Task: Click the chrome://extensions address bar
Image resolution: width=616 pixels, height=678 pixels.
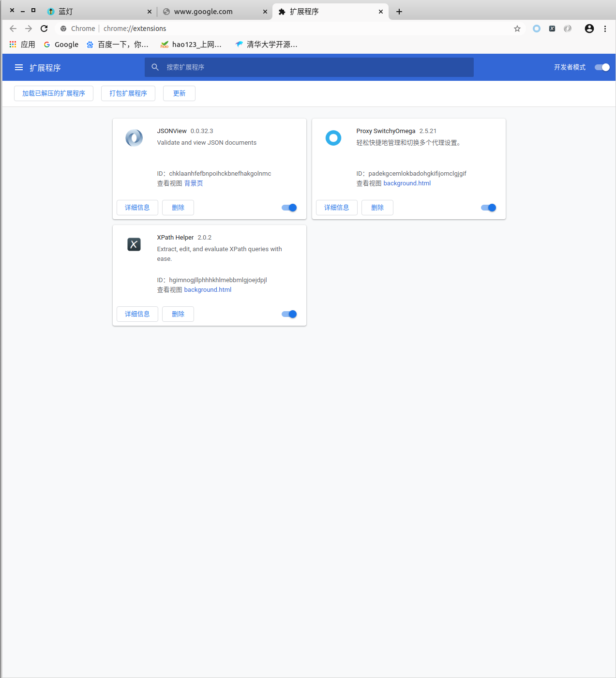Action: (290, 29)
